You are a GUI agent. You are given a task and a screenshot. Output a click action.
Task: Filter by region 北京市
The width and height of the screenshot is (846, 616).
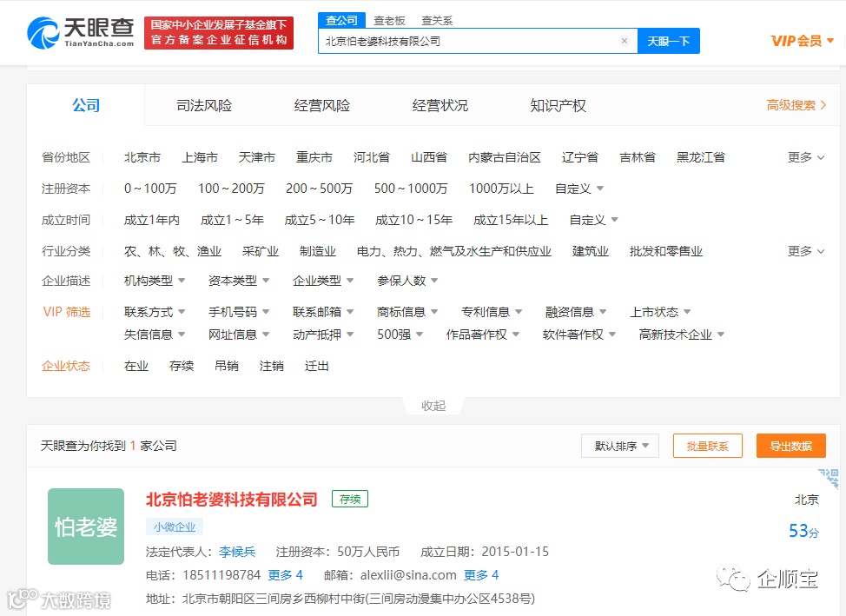tap(142, 157)
